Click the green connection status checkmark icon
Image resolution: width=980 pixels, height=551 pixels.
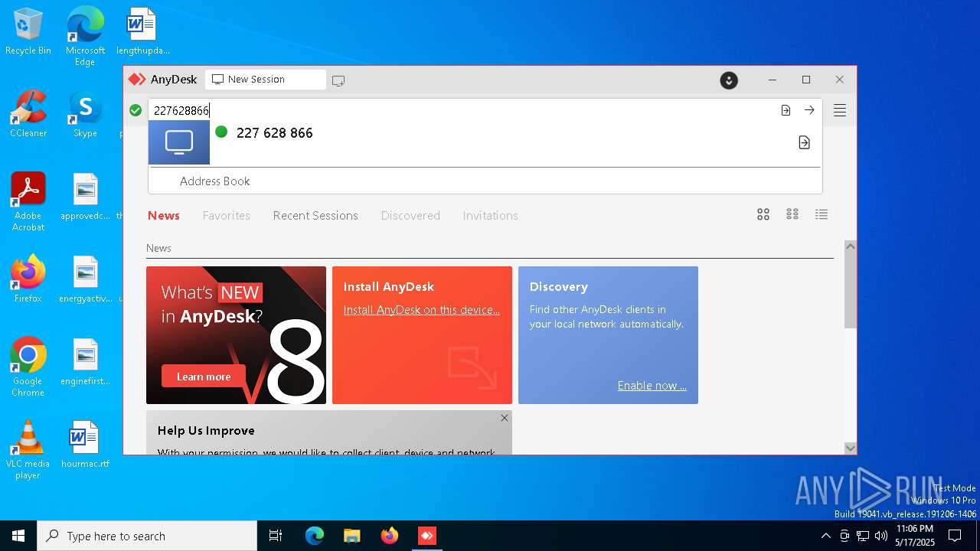[x=136, y=110]
